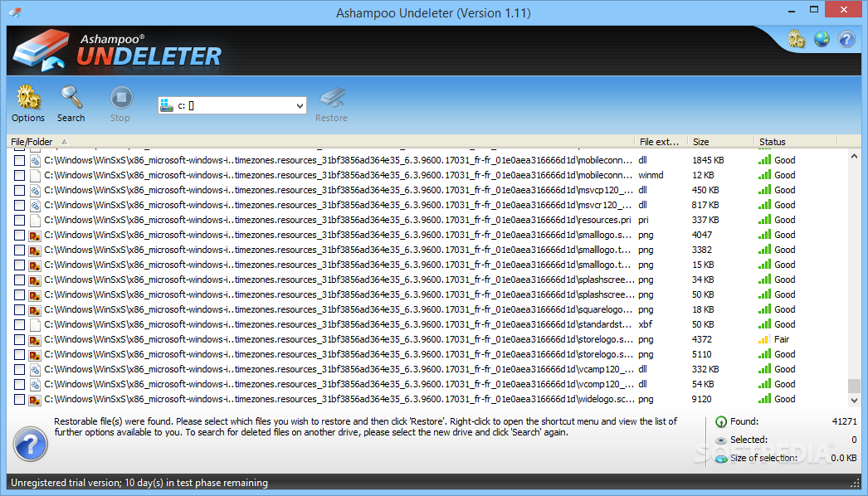Click the dll icon of the vcamp120 row
The width and height of the screenshot is (868, 496).
(x=35, y=369)
